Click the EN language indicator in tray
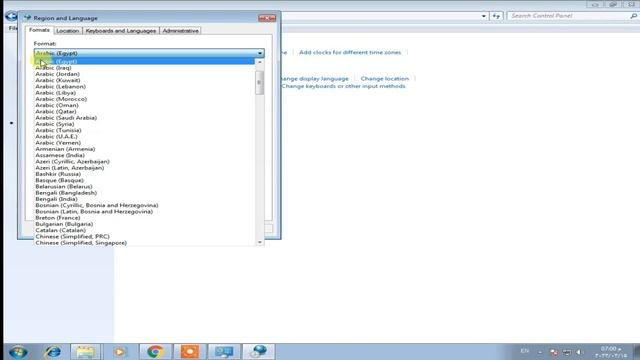 click(524, 351)
